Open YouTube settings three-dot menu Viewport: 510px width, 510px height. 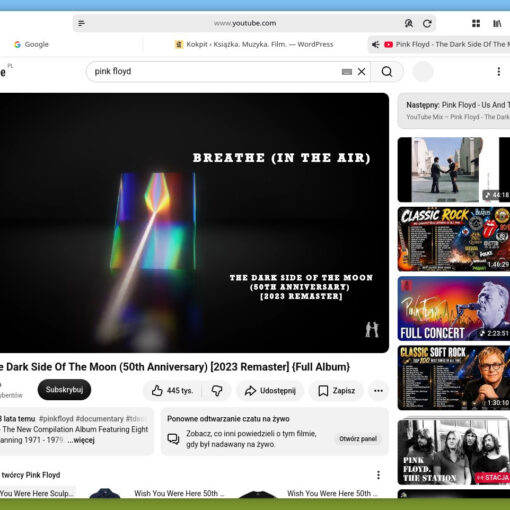(499, 71)
